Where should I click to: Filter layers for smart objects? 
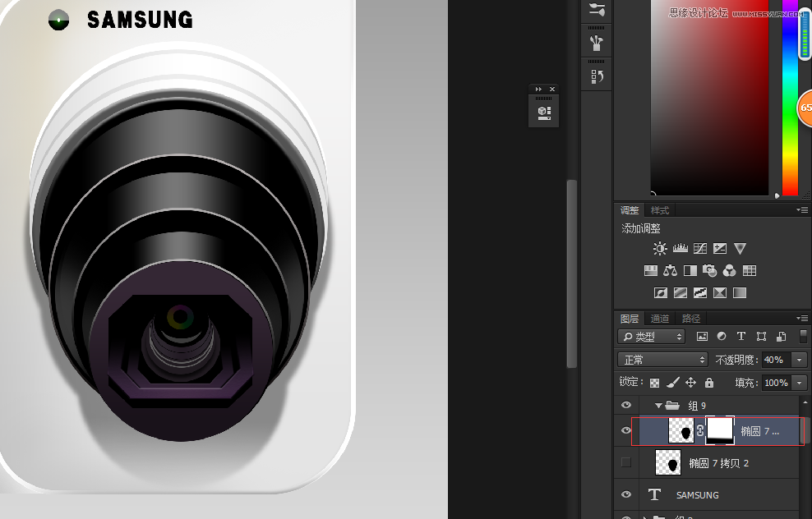pyautogui.click(x=781, y=337)
